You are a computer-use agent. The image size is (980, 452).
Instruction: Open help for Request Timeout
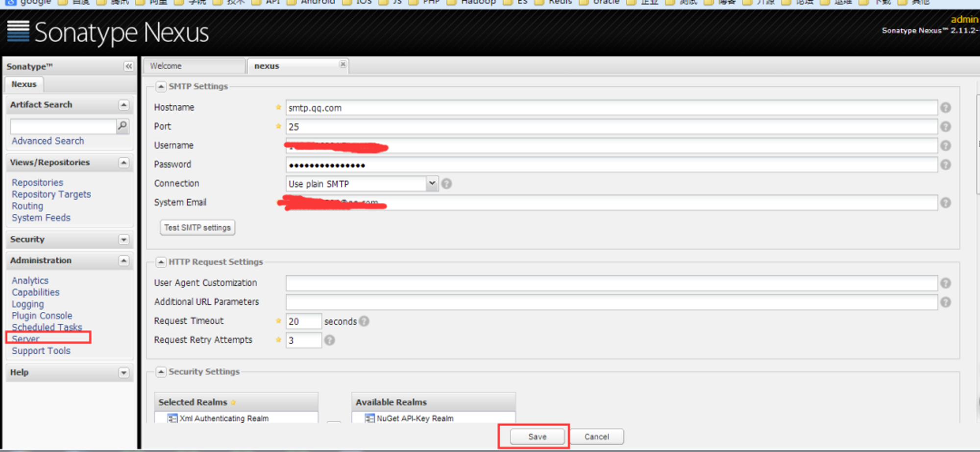tap(364, 321)
